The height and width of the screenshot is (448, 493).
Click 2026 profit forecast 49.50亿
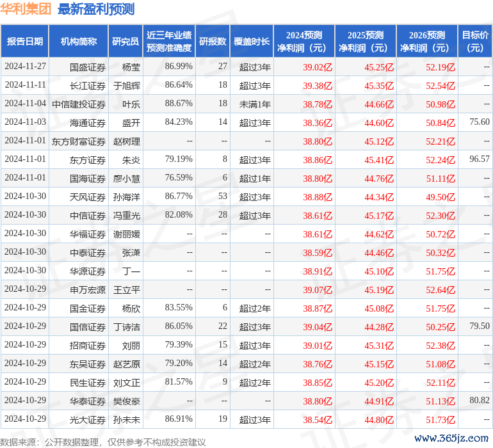point(440,197)
